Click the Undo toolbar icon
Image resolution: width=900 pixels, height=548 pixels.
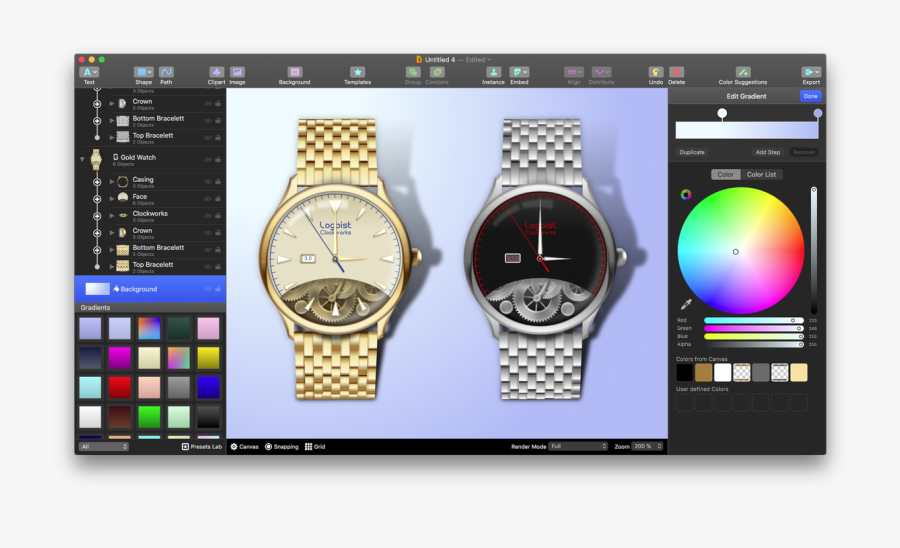[x=656, y=72]
